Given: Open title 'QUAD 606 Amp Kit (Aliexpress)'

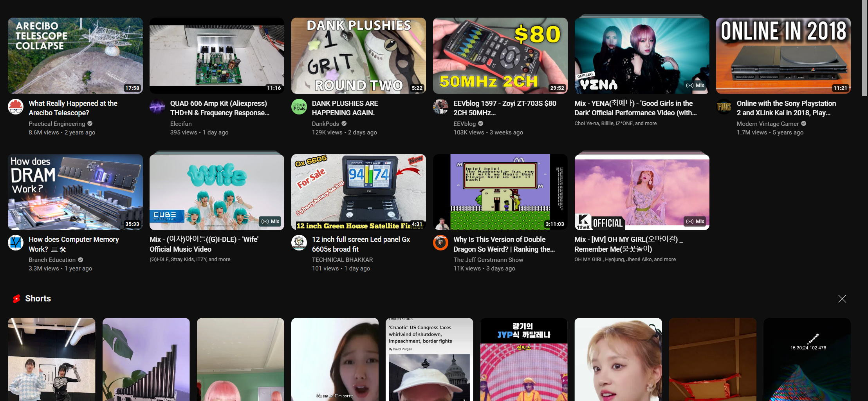Looking at the screenshot, I should click(x=220, y=108).
